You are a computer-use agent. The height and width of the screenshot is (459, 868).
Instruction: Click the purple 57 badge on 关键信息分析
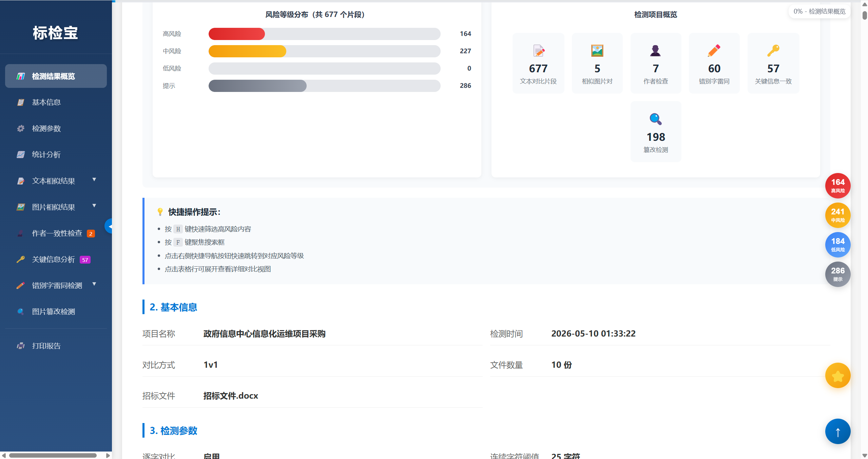(x=85, y=260)
